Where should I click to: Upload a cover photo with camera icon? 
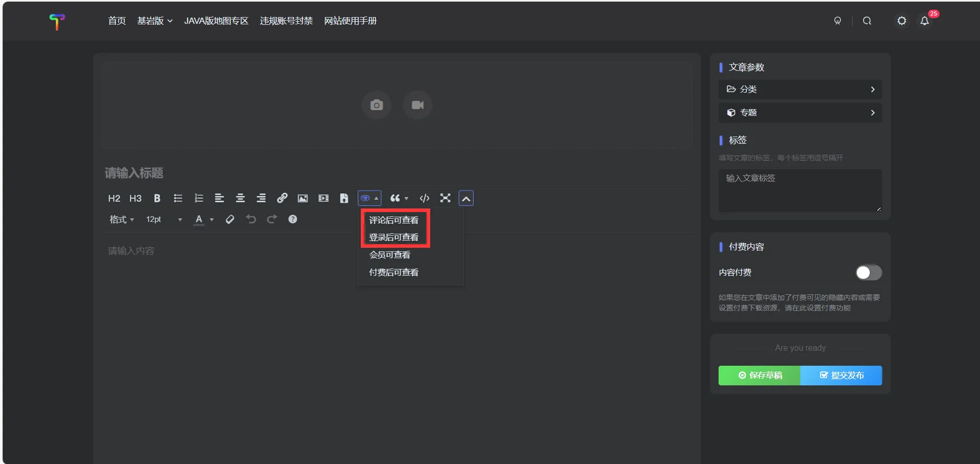(376, 105)
